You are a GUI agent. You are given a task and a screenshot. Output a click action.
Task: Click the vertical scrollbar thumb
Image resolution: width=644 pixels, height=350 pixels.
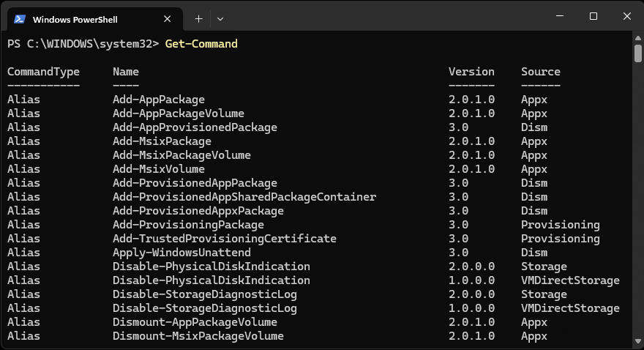coord(638,53)
